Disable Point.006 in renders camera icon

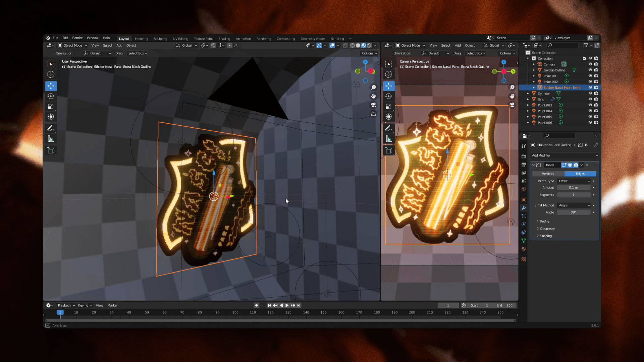596,123
